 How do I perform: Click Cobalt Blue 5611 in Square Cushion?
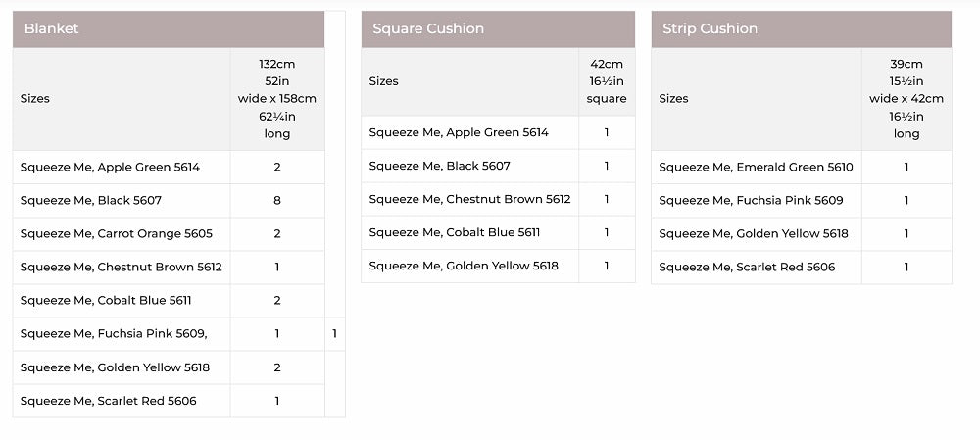click(455, 232)
